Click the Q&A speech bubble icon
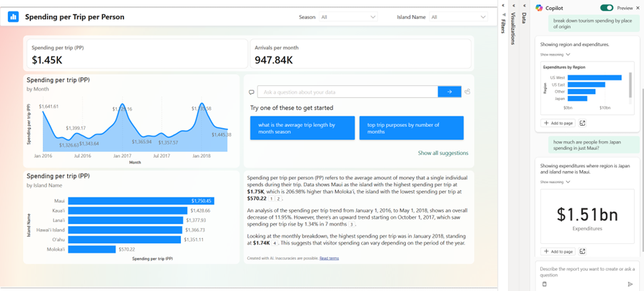This screenshot has width=644, height=291. 252,92
